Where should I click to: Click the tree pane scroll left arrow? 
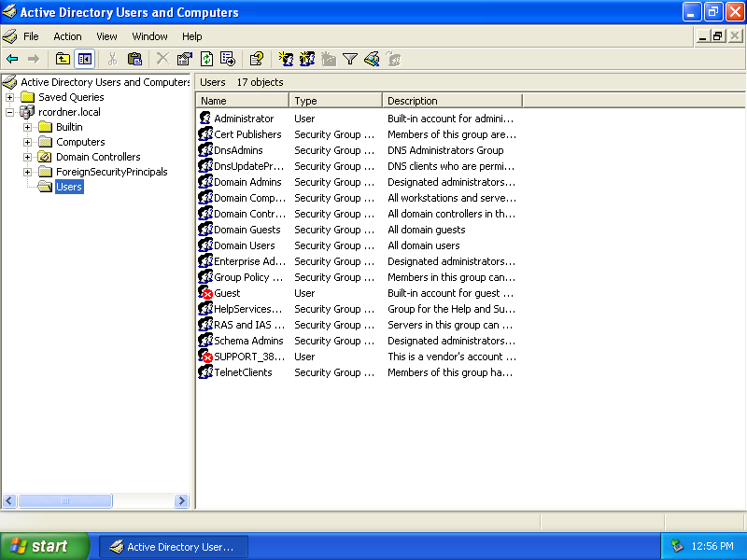pos(9,501)
